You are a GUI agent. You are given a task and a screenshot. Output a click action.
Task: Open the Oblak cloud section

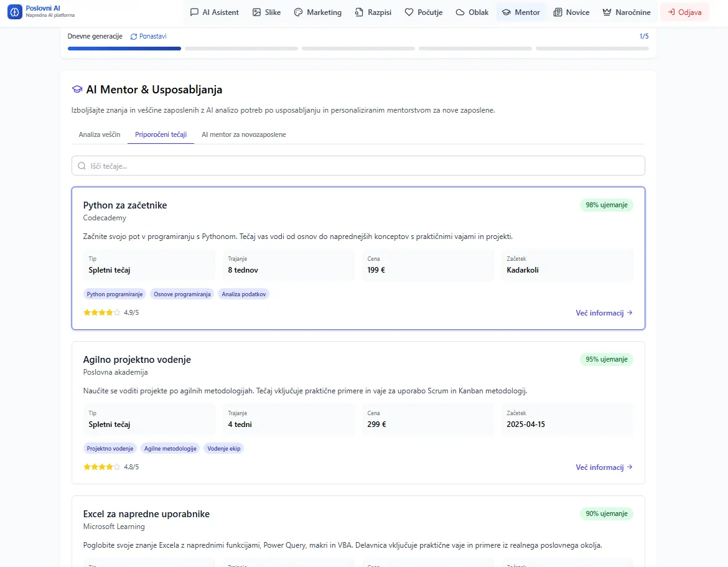pyautogui.click(x=472, y=12)
